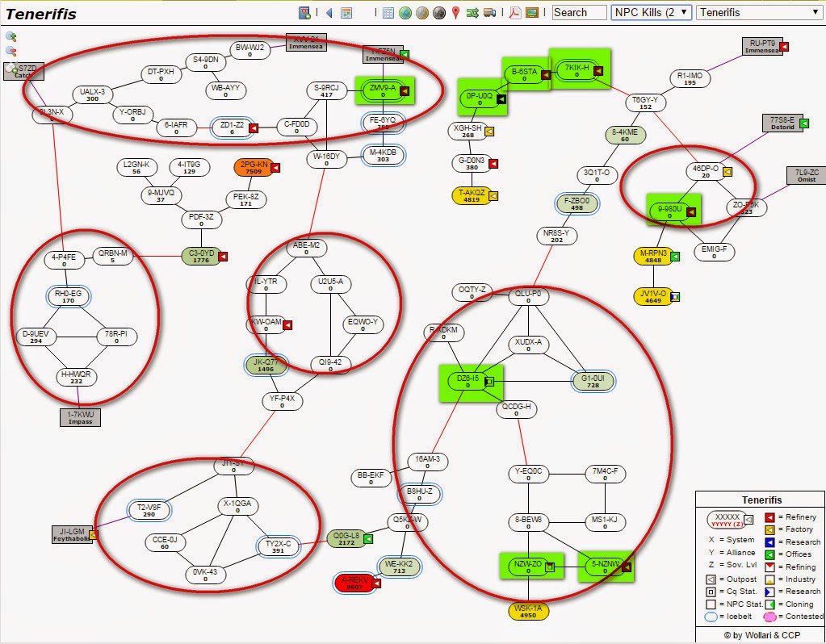Go to JI-LGM Feythabolis region link
Viewport: 826px width, 644px height.
[72, 534]
